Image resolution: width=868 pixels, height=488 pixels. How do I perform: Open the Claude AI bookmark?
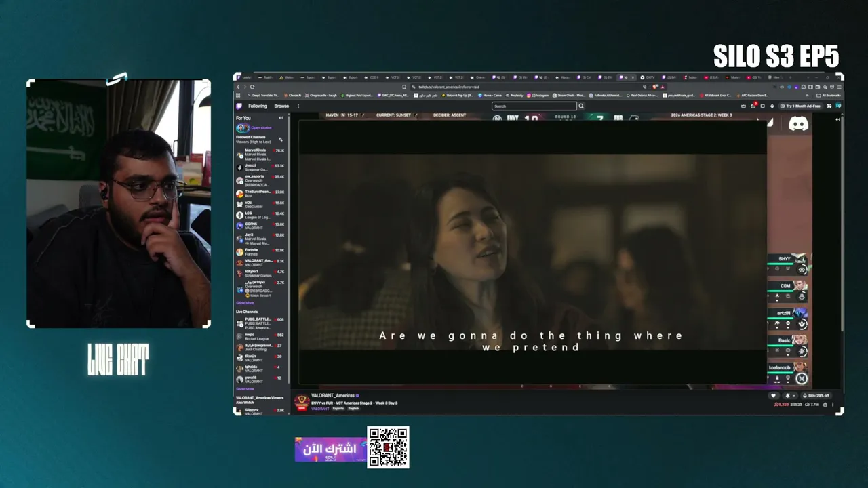pyautogui.click(x=294, y=96)
